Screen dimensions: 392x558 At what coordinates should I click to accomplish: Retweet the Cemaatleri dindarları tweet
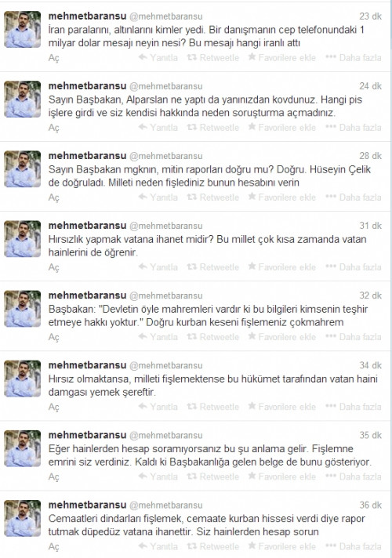pyautogui.click(x=213, y=546)
